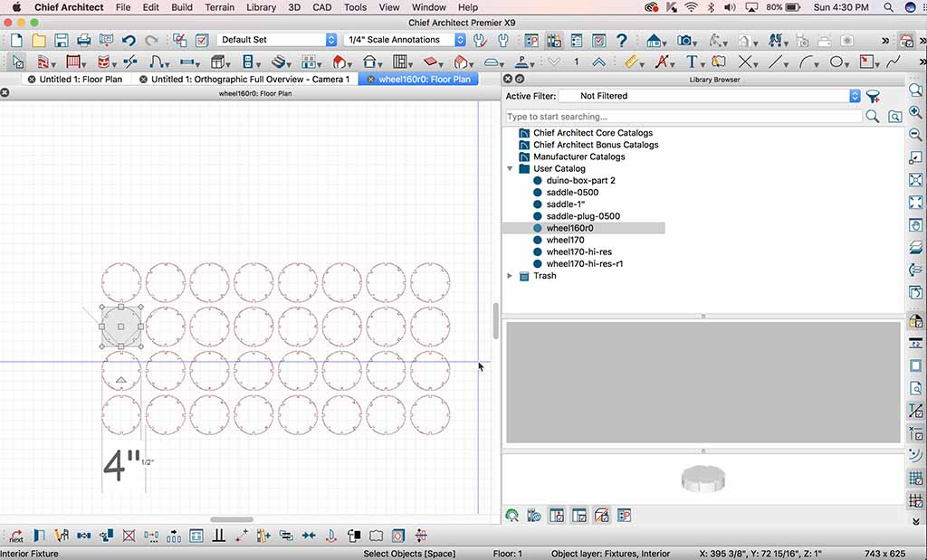927x560 pixels.
Task: Click Fill Window on the right toolbar
Action: (x=916, y=202)
